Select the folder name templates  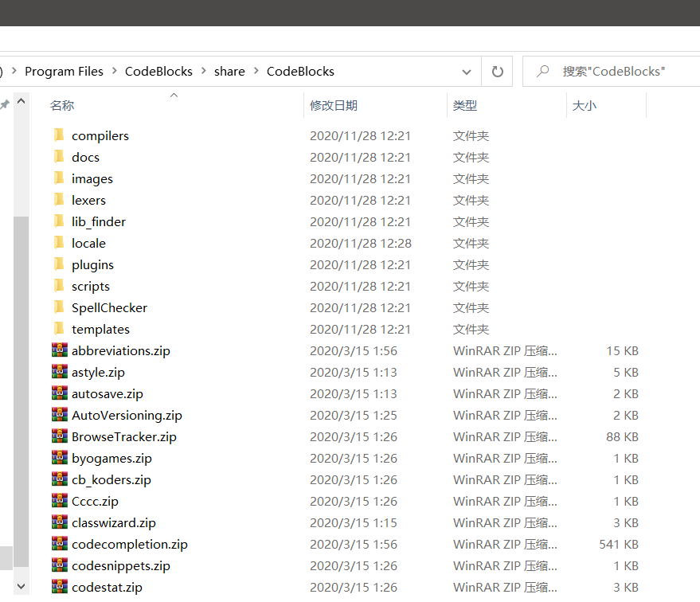(x=100, y=330)
